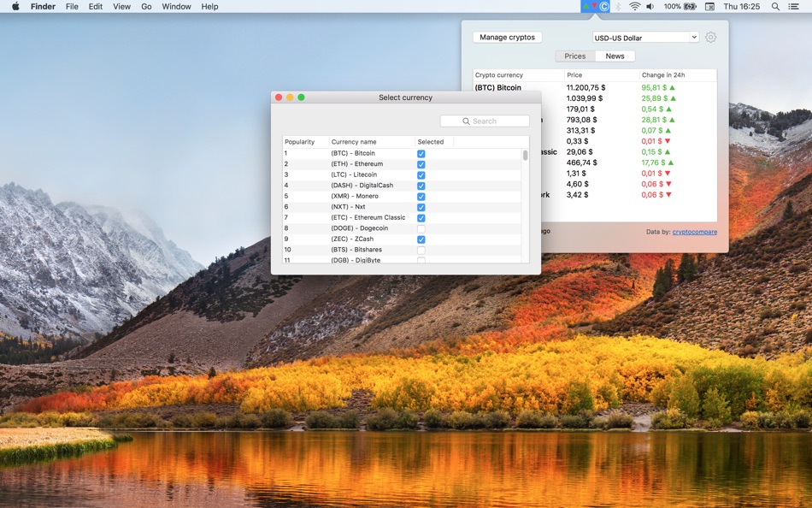Sort by the Selected column header

point(434,141)
